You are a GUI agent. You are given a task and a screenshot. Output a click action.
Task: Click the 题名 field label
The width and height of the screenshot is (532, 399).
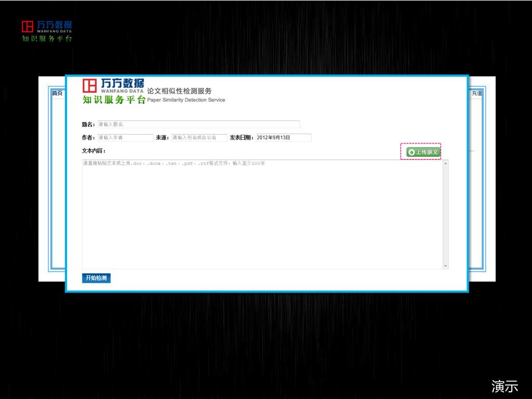click(x=88, y=125)
